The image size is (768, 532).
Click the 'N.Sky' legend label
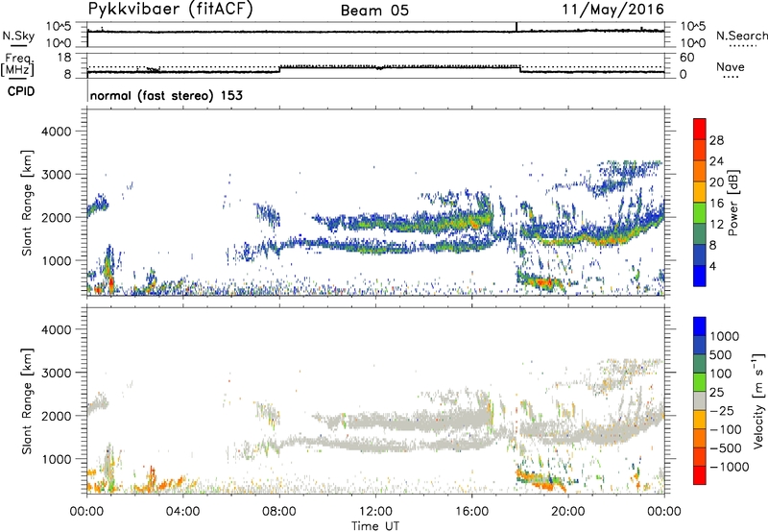click(x=18, y=36)
